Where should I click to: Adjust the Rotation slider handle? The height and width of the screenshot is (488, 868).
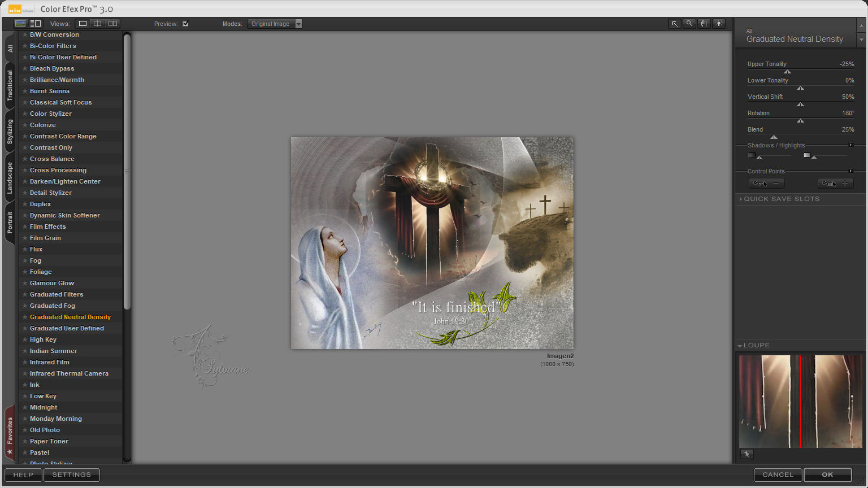(x=800, y=120)
